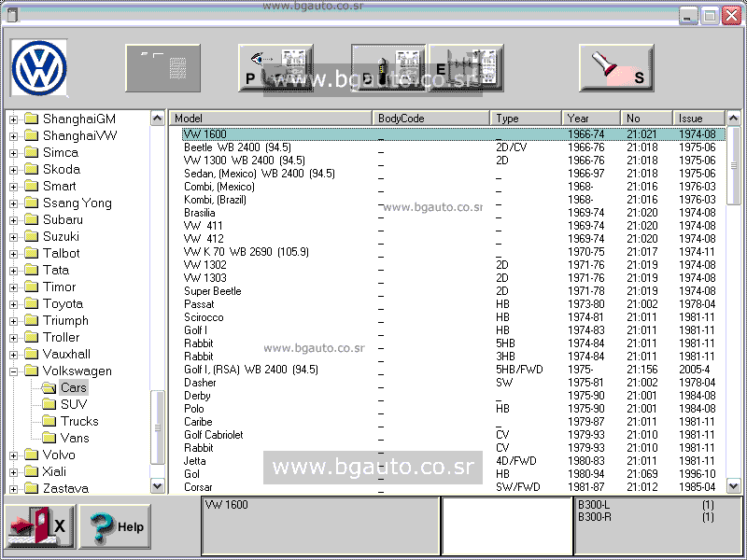Click the Vauxhall folder icon
The width and height of the screenshot is (747, 560).
coord(32,354)
